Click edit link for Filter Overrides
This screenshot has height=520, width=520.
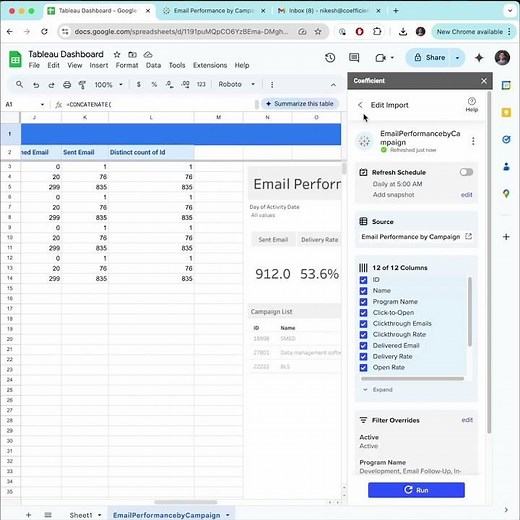[467, 420]
